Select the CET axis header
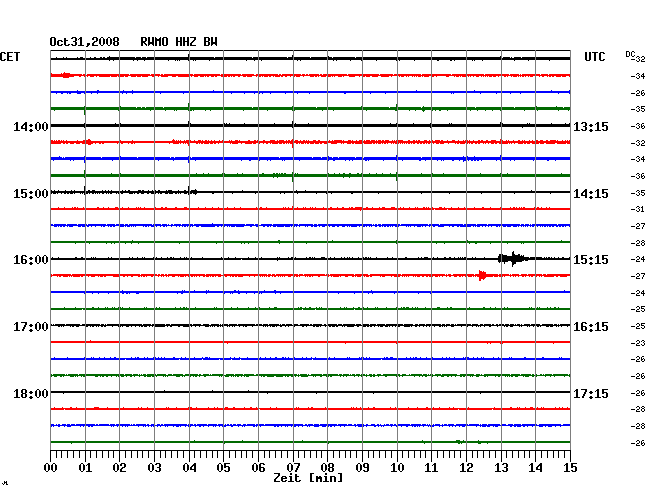Viewport: 650px width, 494px height. point(10,57)
